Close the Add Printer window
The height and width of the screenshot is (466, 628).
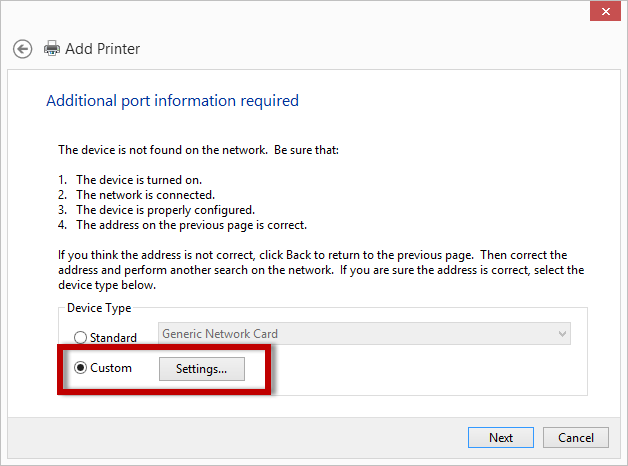tap(603, 10)
